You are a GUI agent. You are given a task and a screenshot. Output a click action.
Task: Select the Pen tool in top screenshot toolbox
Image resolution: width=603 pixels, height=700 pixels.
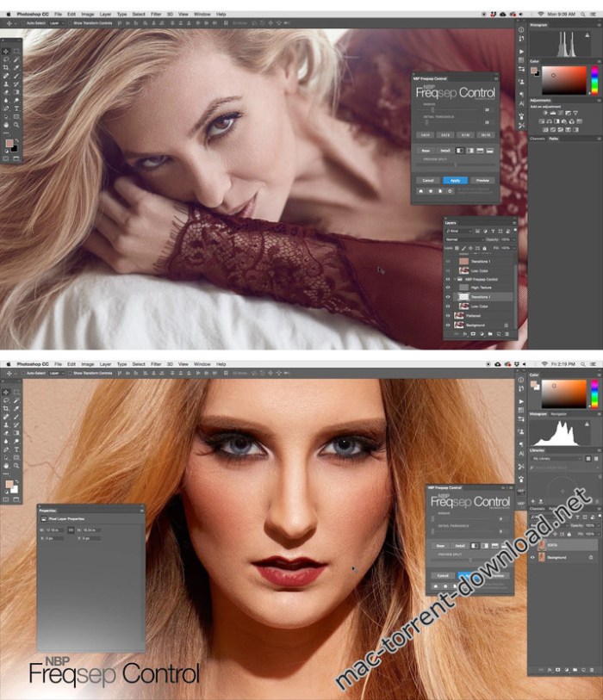(x=6, y=108)
